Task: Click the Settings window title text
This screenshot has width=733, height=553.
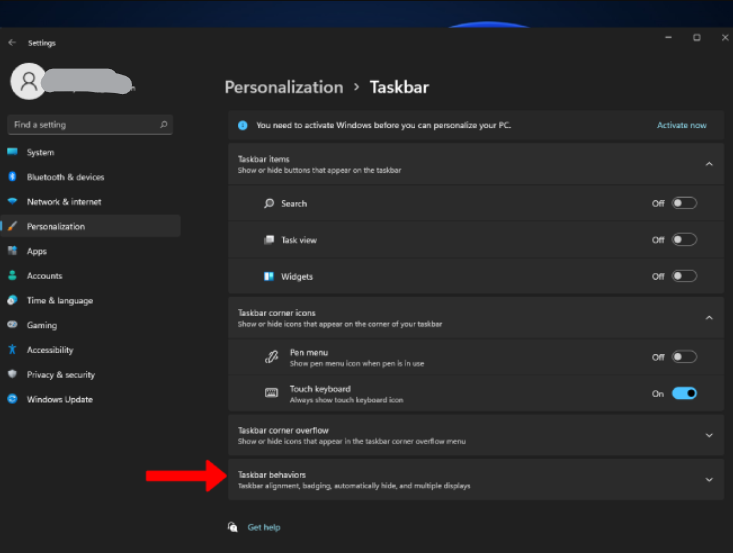Action: [x=42, y=43]
